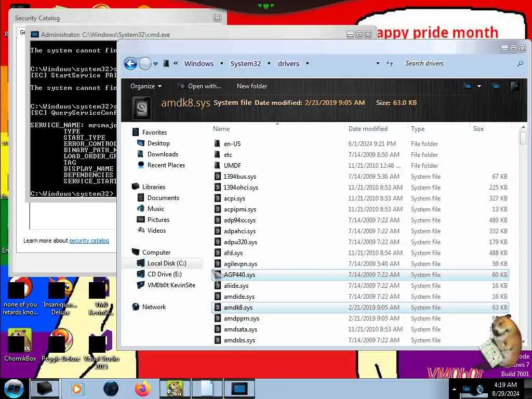Select the afd.sys file icon

tap(218, 253)
